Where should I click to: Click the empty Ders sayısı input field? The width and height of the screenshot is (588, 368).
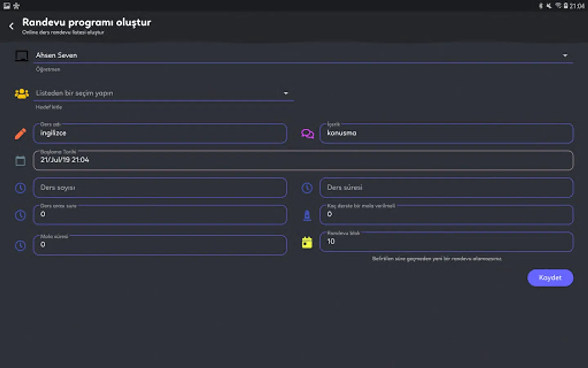tap(160, 188)
